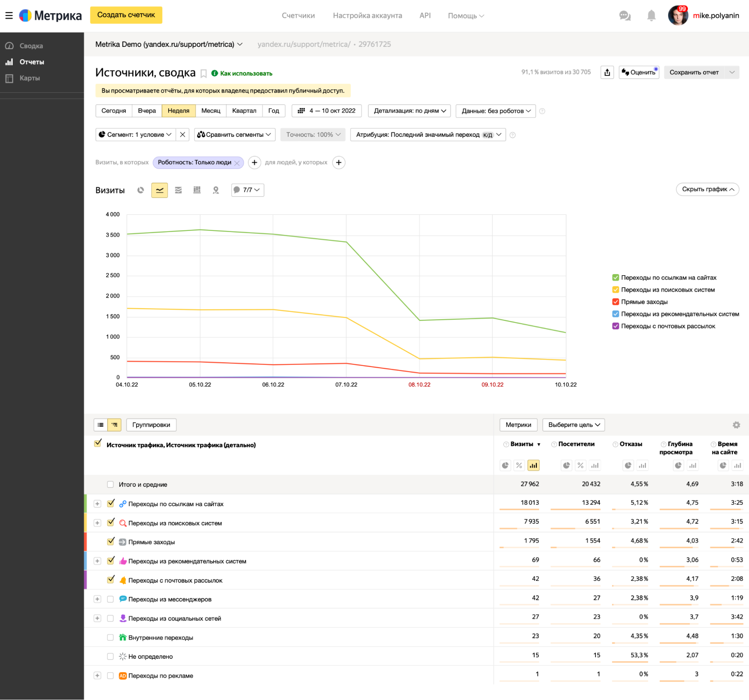Click the Создать счетчик button
Image resolution: width=749 pixels, height=700 pixels.
pyautogui.click(x=126, y=15)
